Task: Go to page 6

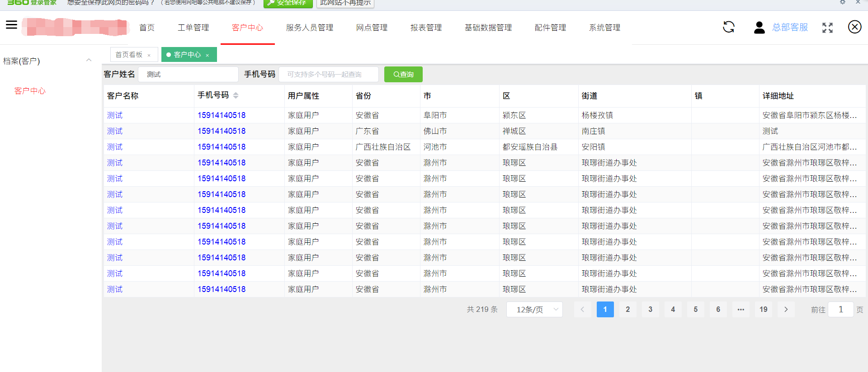Action: point(718,309)
